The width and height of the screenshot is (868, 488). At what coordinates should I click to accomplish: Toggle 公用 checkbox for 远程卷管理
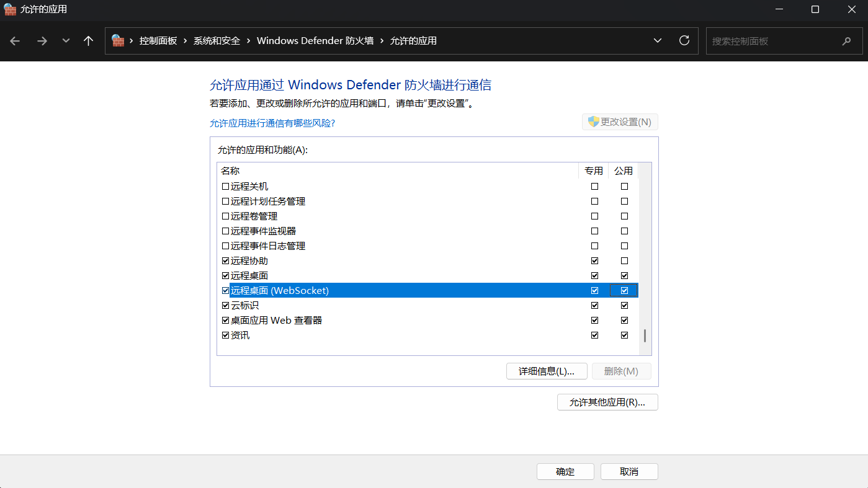click(x=625, y=216)
